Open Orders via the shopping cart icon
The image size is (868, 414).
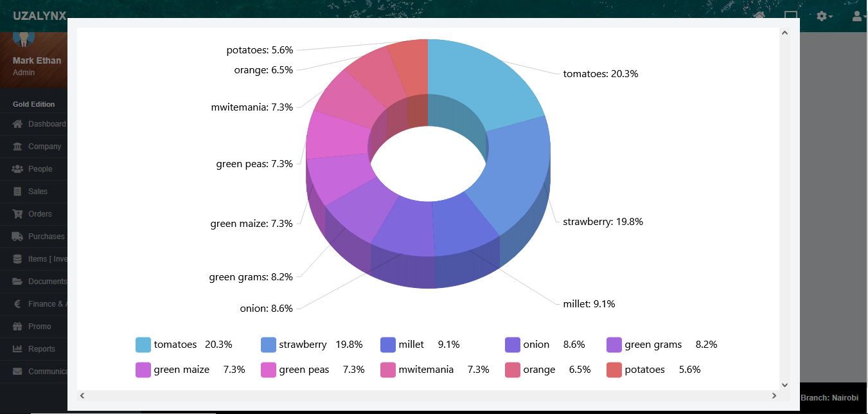tap(17, 214)
